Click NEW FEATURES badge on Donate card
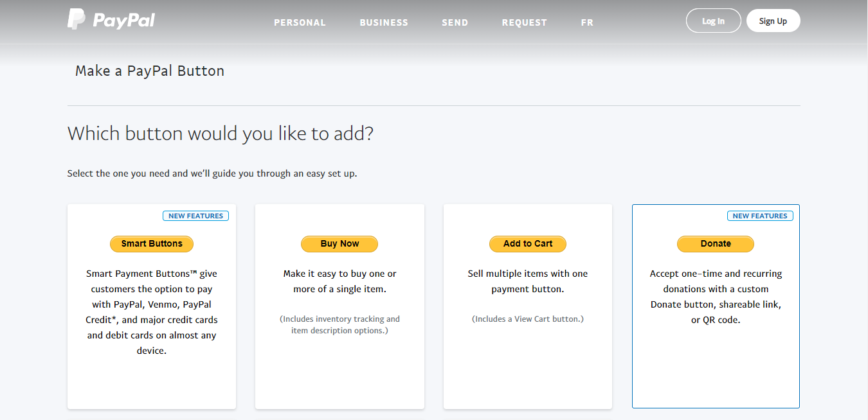 760,216
